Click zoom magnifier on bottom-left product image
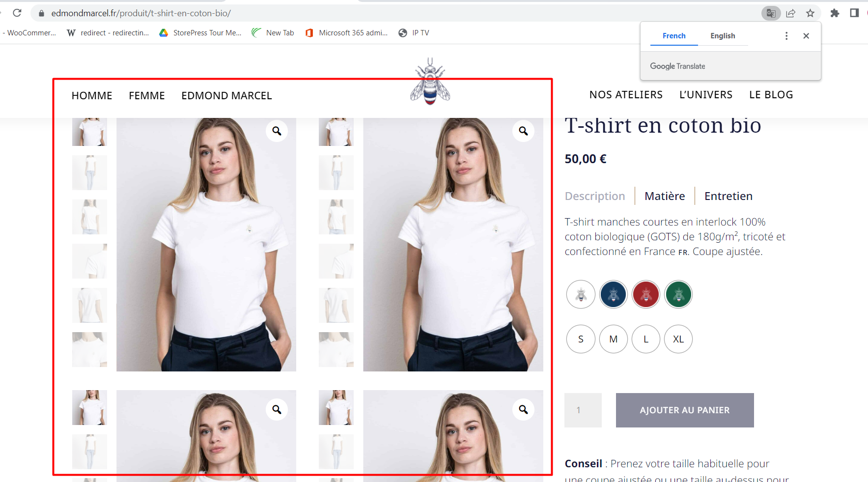Screen dimensions: 868x482 [277, 409]
